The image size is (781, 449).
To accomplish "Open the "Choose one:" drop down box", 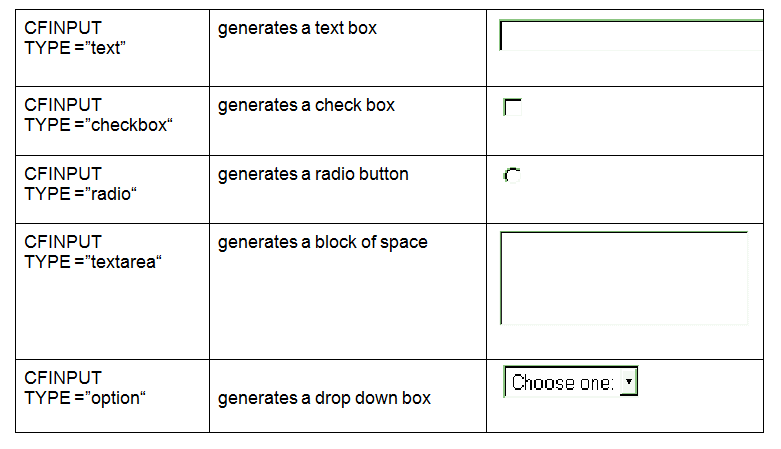I will [562, 382].
